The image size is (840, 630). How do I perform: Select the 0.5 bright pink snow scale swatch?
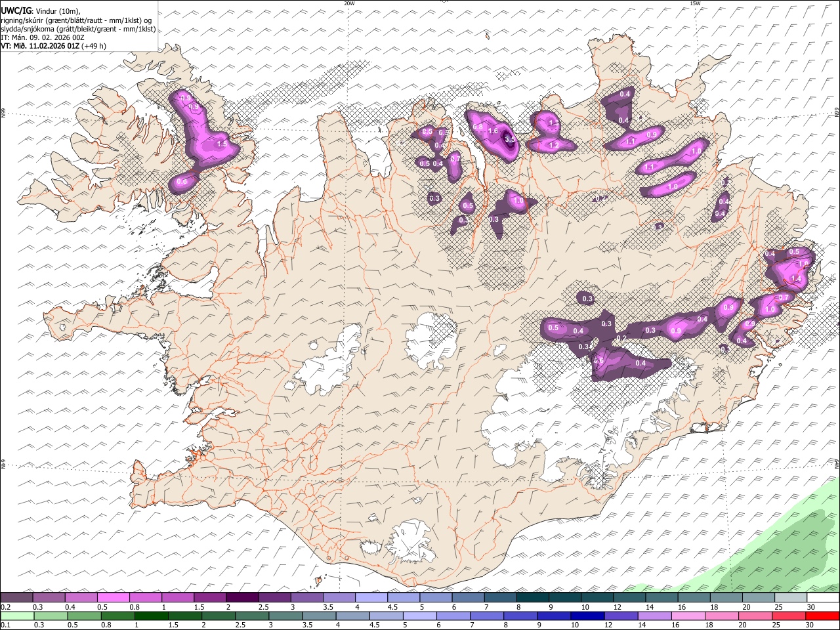click(x=113, y=597)
